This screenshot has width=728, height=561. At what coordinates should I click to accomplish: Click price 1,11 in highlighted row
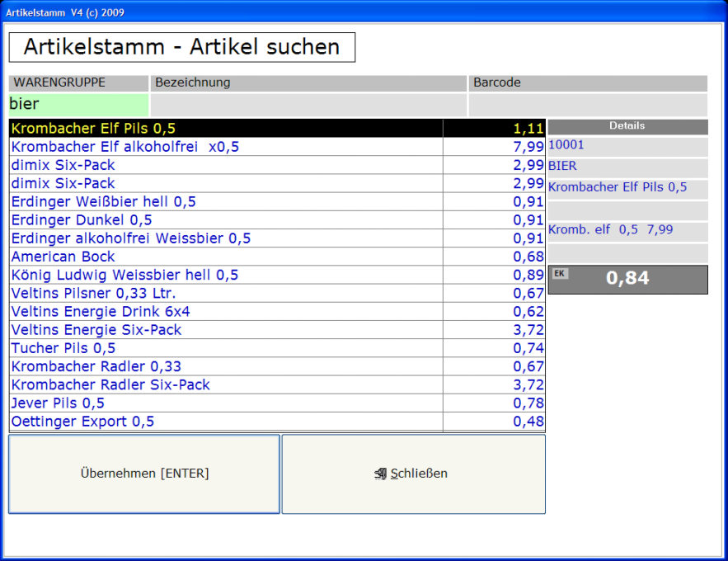(528, 128)
